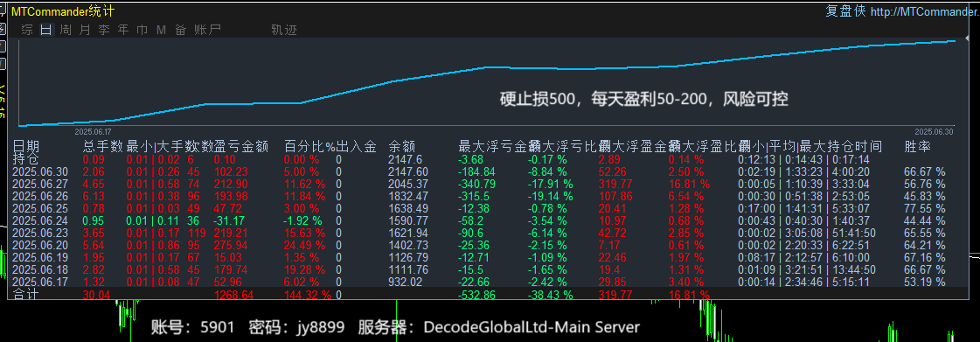Screen dimensions: 980x342
Task: Open the 币 currency tab
Action: pos(142,30)
